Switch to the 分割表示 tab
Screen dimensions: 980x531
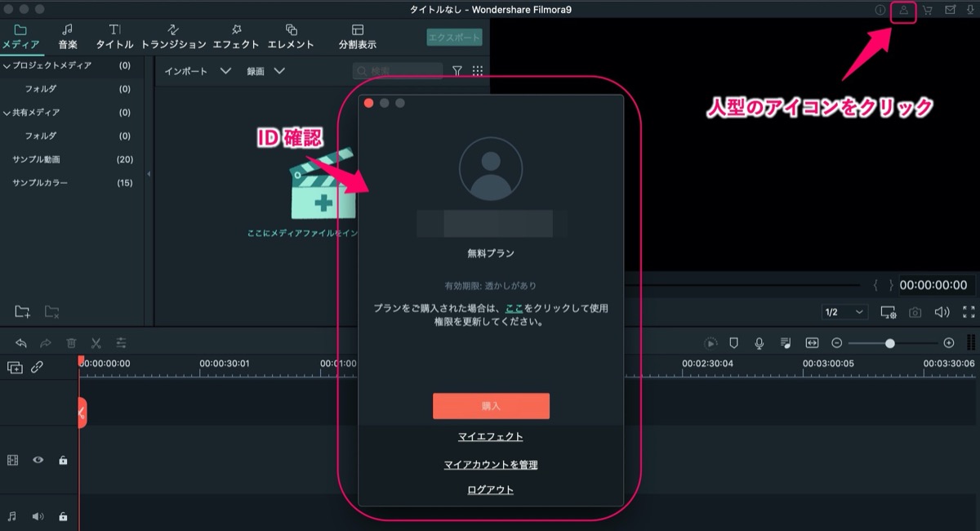[358, 37]
